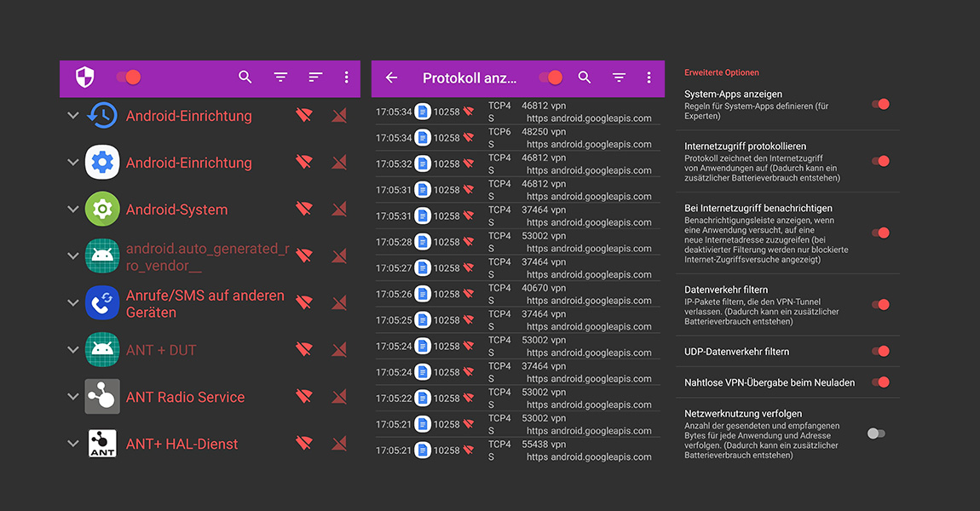This screenshot has width=980, height=511.
Task: Open the filter menu in app list toolbar
Action: 280,77
